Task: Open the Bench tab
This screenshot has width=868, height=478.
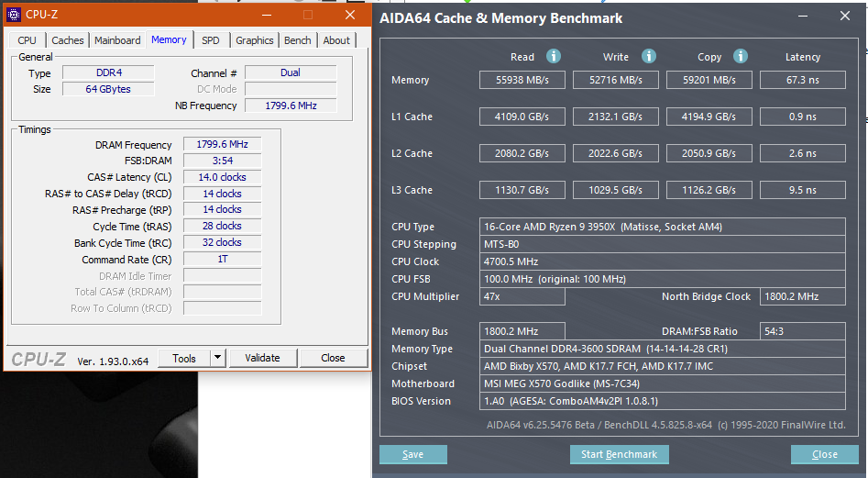Action: pyautogui.click(x=298, y=40)
